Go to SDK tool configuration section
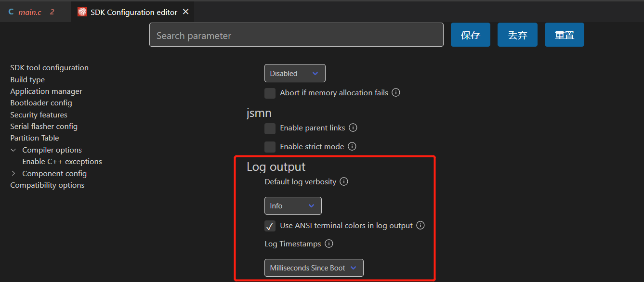 49,68
